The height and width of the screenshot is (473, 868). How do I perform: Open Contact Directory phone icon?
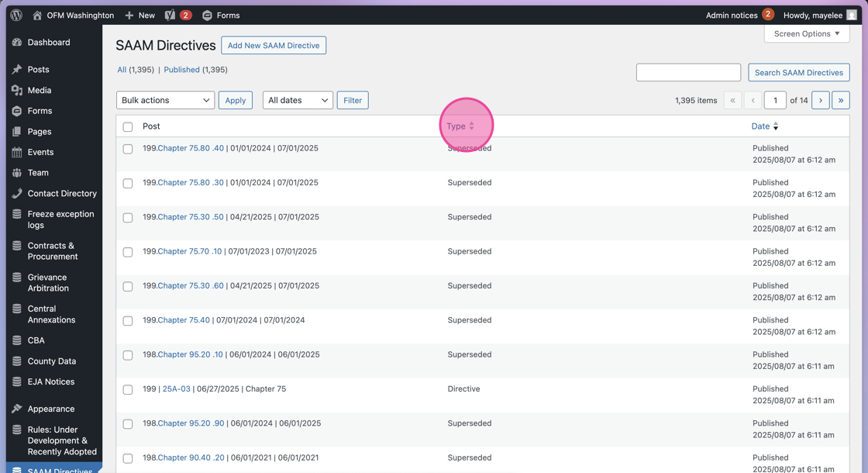pyautogui.click(x=17, y=193)
